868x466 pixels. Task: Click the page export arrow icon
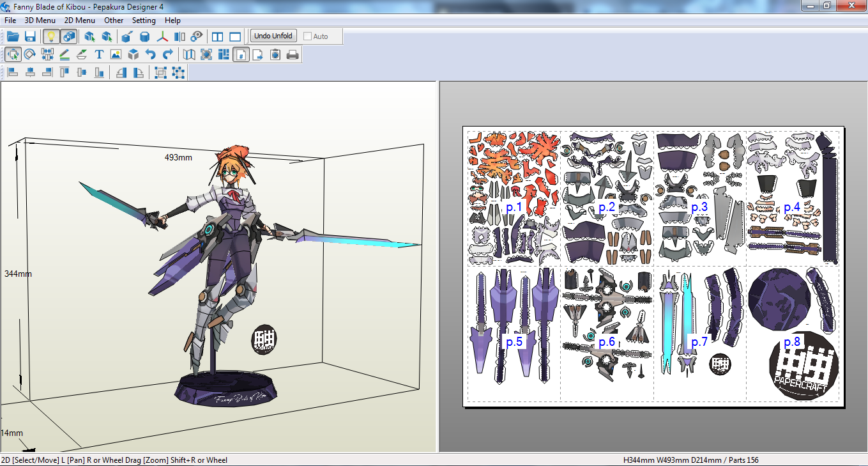point(258,54)
